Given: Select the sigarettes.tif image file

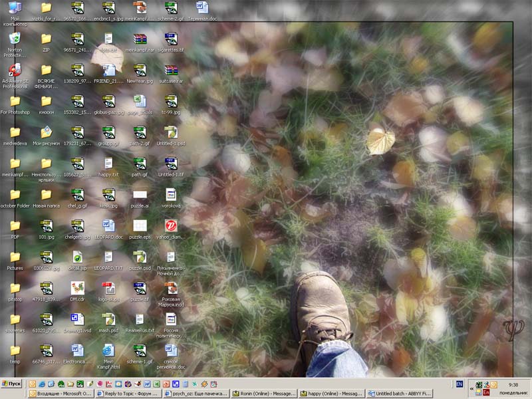Looking at the screenshot, I should coord(171,43).
